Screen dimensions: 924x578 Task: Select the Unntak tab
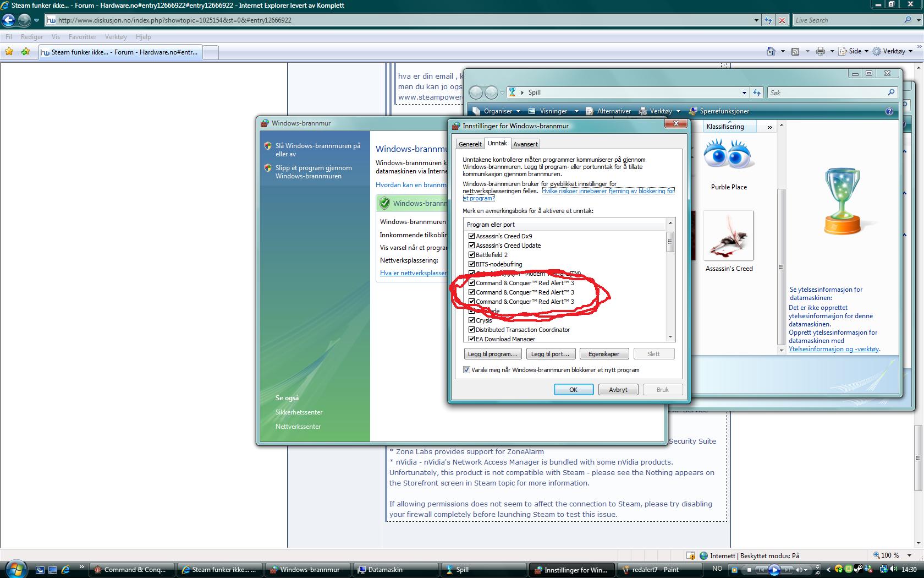pyautogui.click(x=497, y=143)
